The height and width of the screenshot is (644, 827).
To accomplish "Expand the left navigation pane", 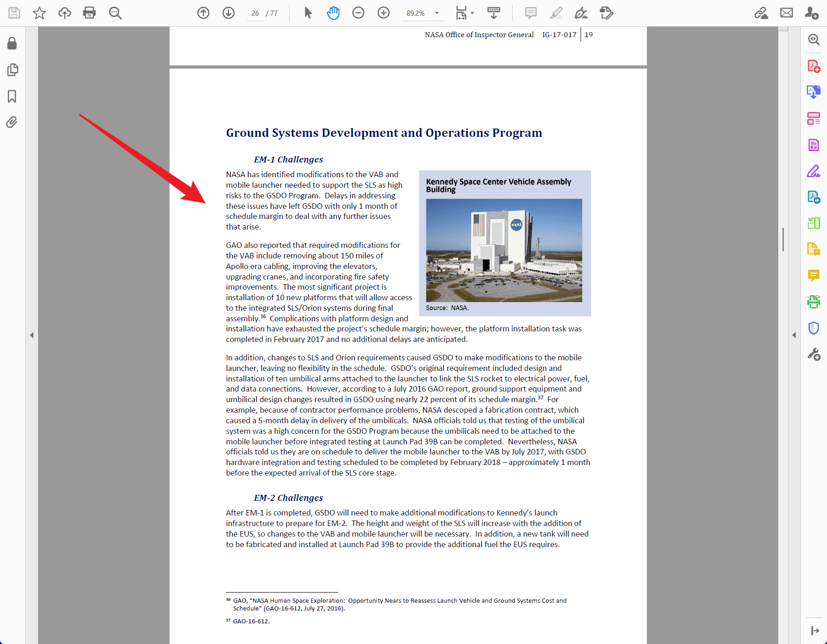I will click(x=32, y=335).
